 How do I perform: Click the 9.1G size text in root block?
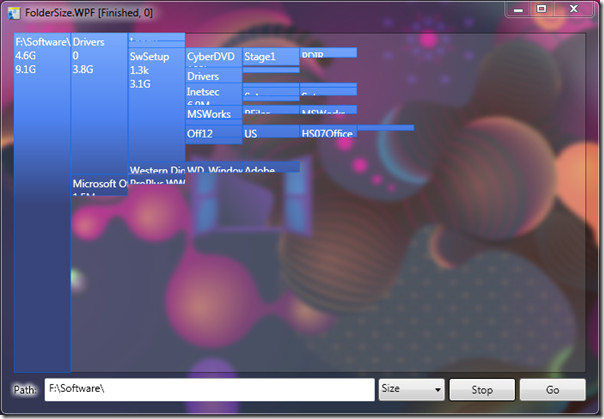[25, 69]
